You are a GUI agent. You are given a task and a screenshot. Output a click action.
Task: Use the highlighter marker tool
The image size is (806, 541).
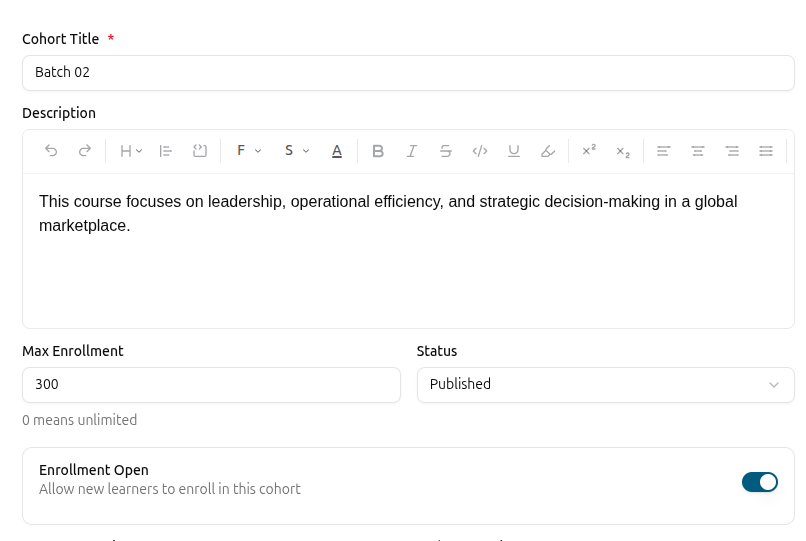(548, 151)
